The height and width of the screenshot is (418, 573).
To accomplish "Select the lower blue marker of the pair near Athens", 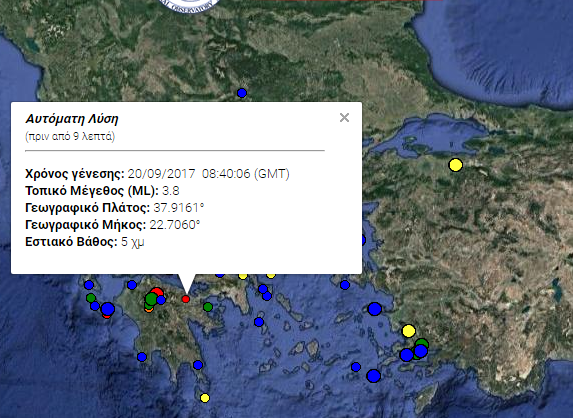I will click(267, 296).
